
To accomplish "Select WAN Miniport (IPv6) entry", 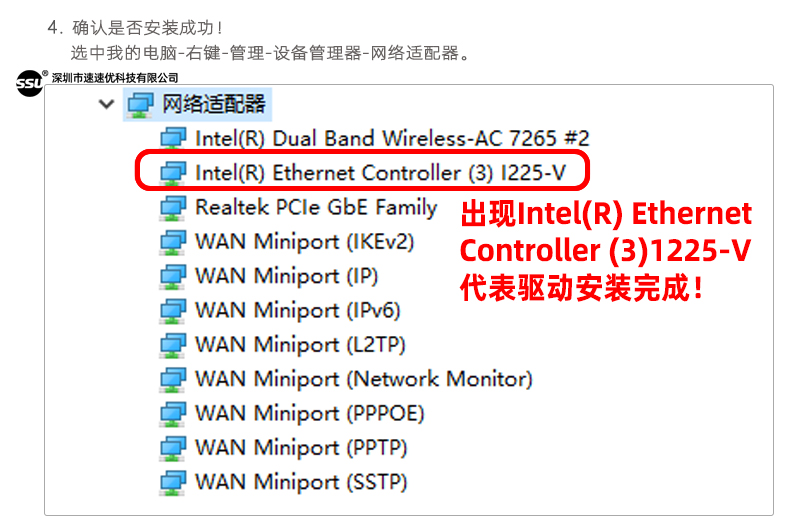I will [298, 311].
